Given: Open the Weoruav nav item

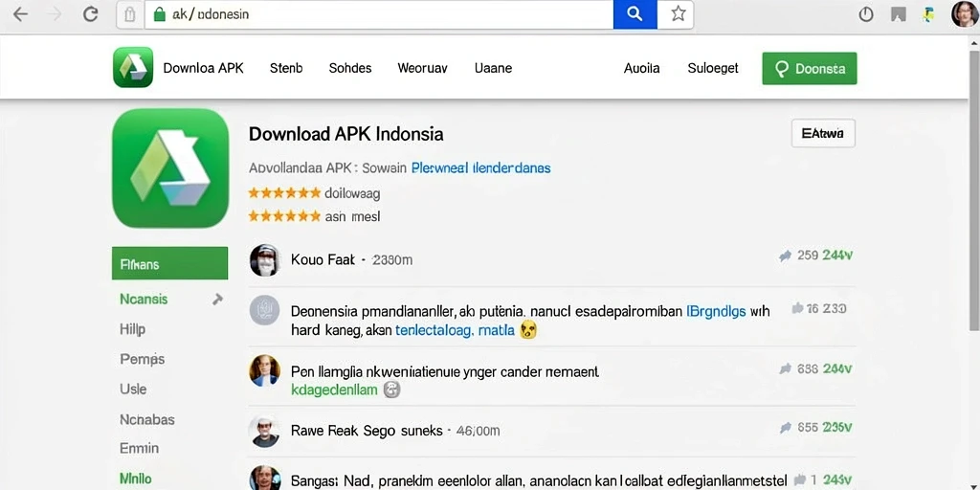Looking at the screenshot, I should pos(422,68).
